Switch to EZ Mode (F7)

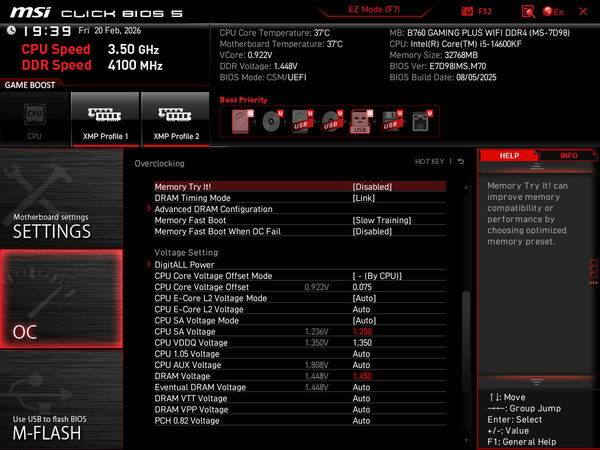click(x=374, y=10)
